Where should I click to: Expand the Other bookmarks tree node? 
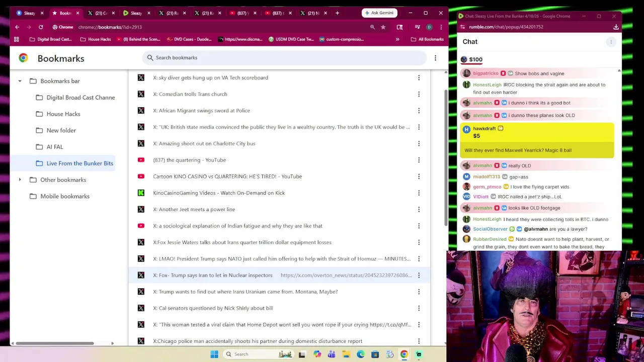click(x=20, y=180)
